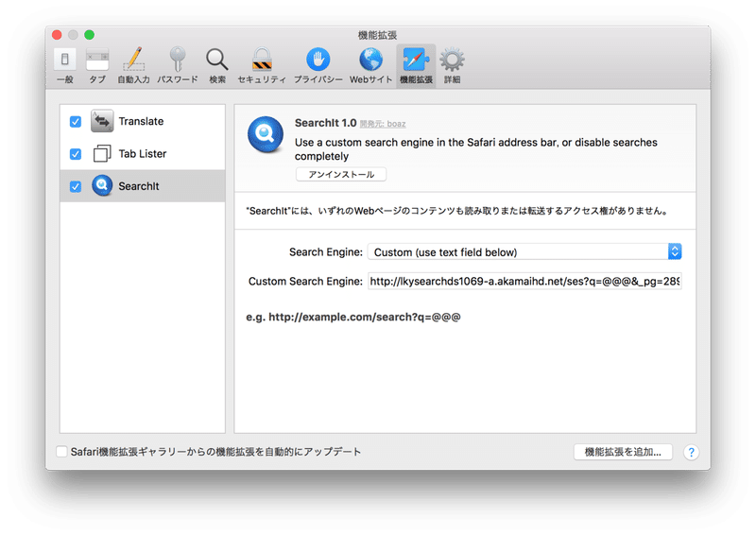Enable automatic extension updates from Safari gallery
The height and width of the screenshot is (535, 756).
[61, 452]
